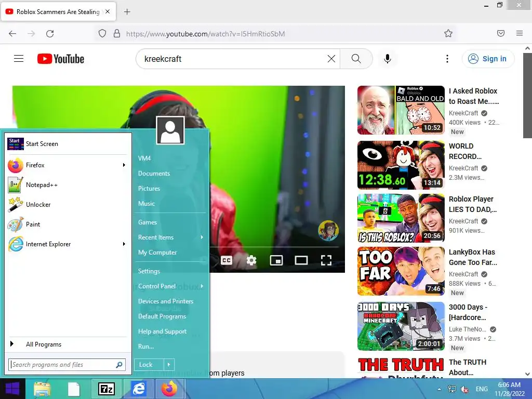Open Games from start menu

coord(148,222)
